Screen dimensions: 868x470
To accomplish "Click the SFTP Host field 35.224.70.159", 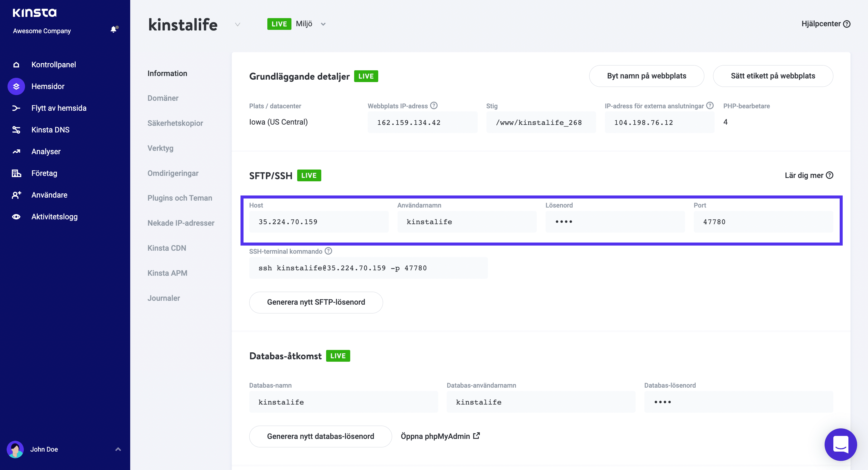I will point(319,222).
